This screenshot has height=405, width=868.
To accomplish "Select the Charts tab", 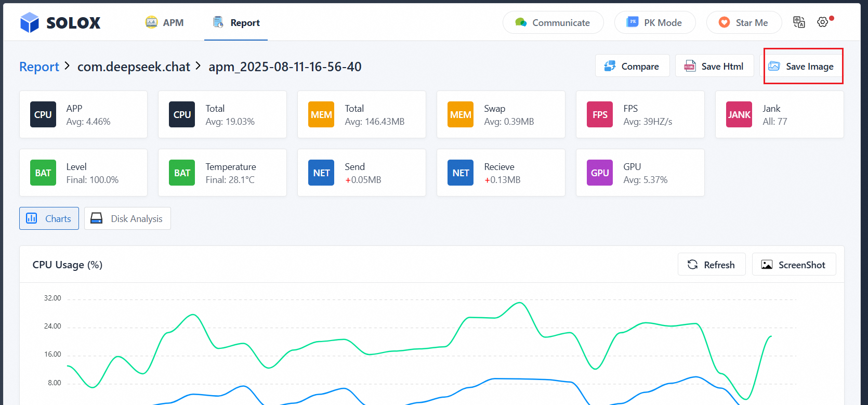I will coord(49,218).
